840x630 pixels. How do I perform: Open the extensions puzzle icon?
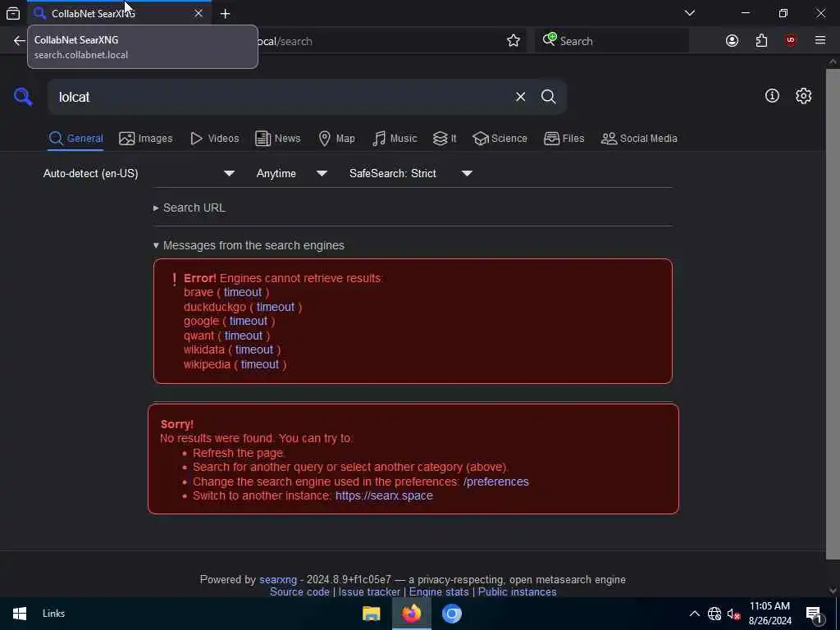click(x=761, y=41)
